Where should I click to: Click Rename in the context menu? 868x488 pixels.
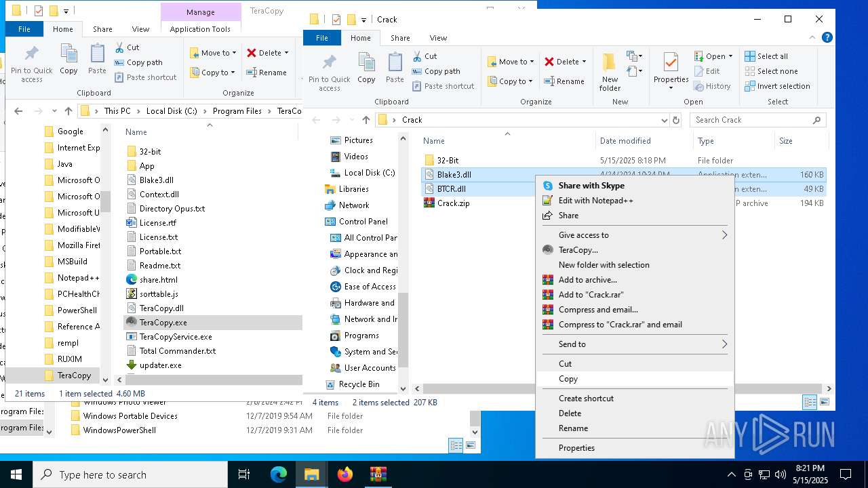(x=573, y=428)
